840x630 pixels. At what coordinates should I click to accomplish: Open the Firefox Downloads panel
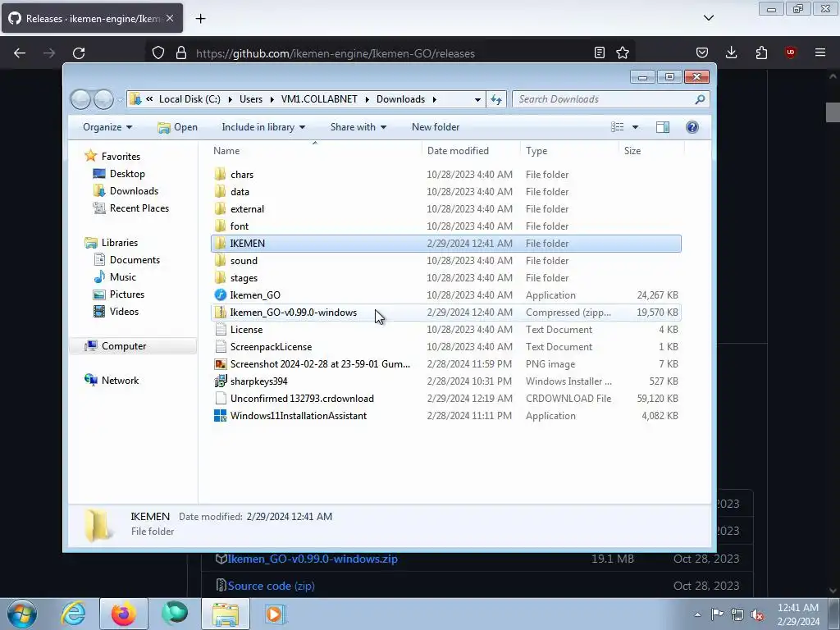[731, 52]
